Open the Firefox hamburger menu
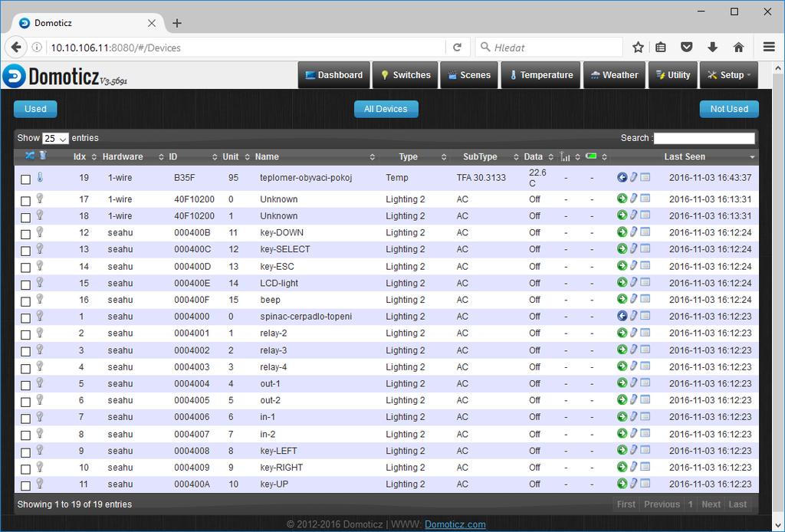 click(769, 47)
